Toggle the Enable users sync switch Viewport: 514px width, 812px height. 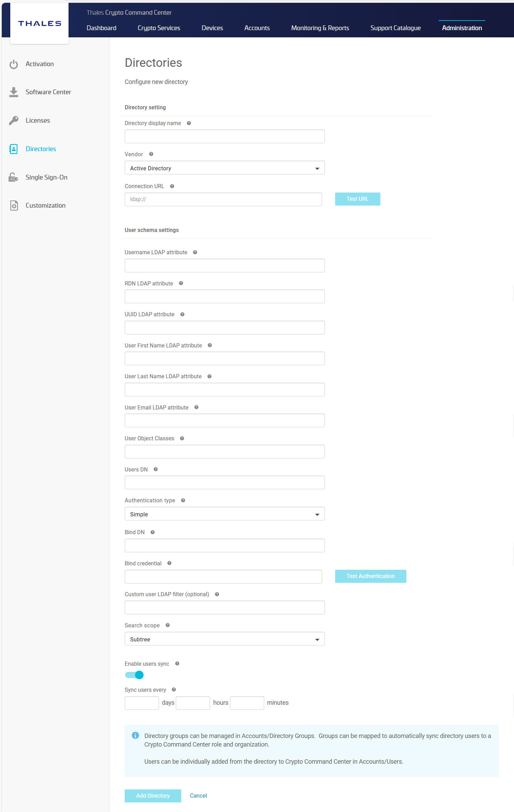134,675
